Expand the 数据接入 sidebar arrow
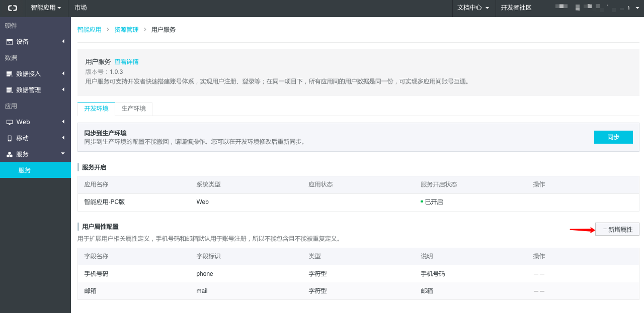This screenshot has width=644, height=313. pos(63,73)
